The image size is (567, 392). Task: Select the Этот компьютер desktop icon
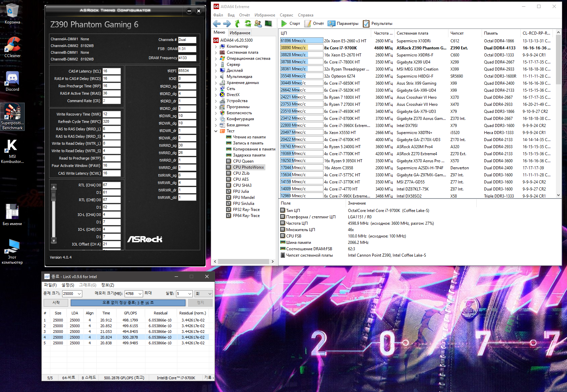12,252
